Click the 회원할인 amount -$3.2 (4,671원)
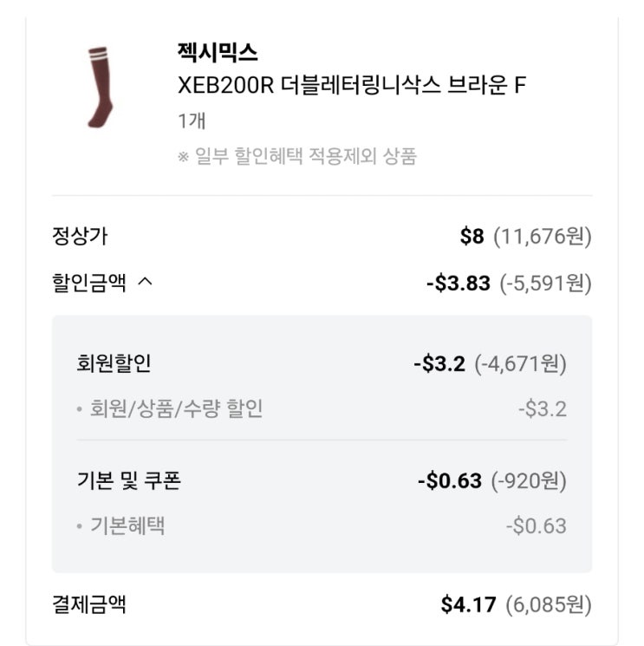 coord(491,363)
